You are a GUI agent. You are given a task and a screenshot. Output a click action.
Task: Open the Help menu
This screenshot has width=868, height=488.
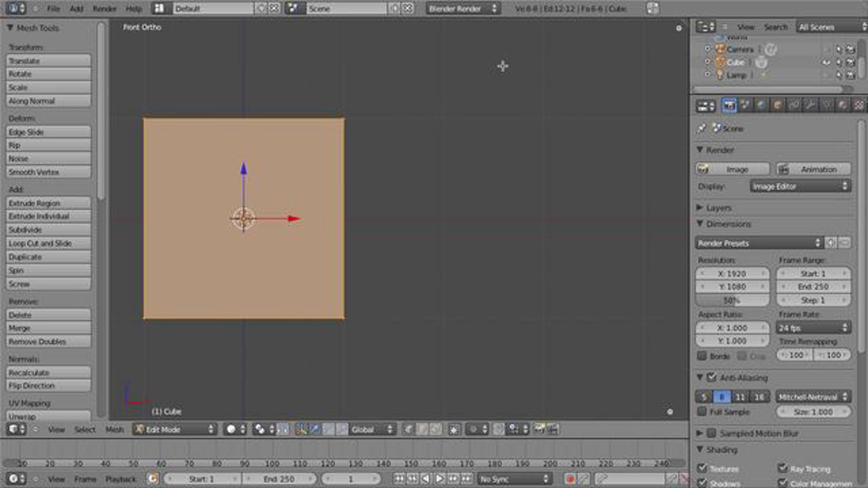tap(134, 8)
